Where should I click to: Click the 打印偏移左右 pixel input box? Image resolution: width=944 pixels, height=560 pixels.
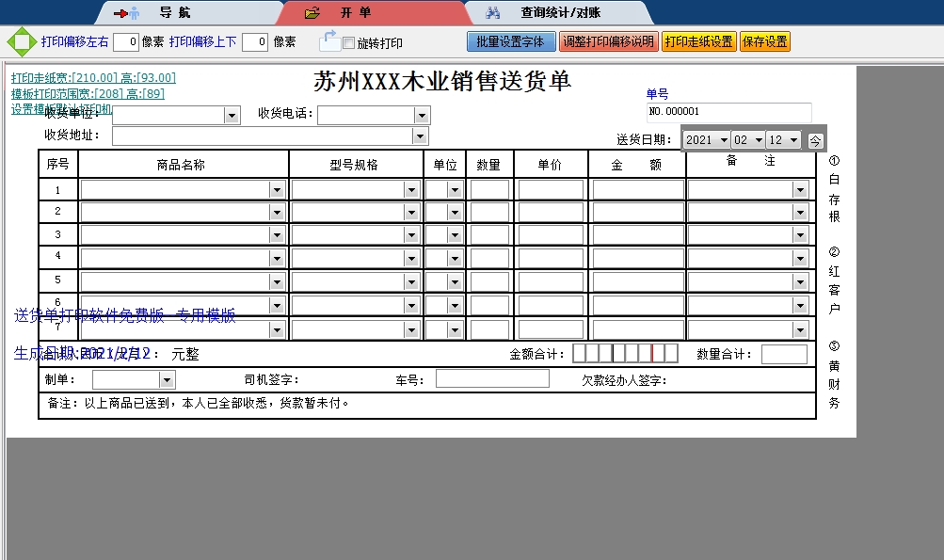126,42
